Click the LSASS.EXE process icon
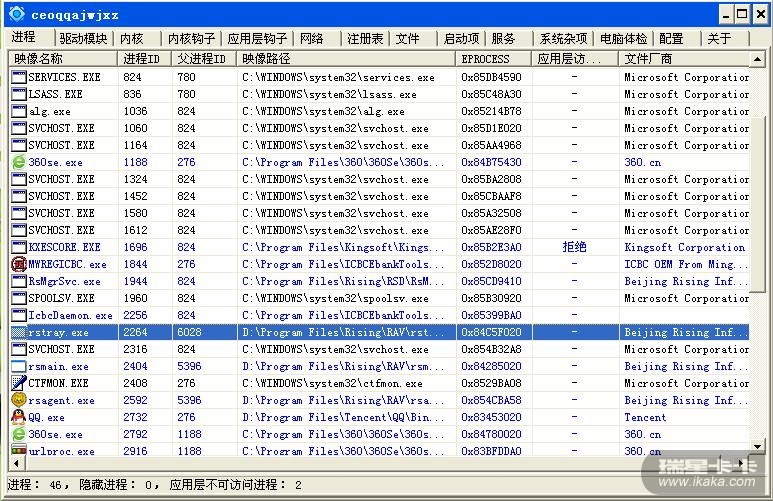 pyautogui.click(x=19, y=94)
